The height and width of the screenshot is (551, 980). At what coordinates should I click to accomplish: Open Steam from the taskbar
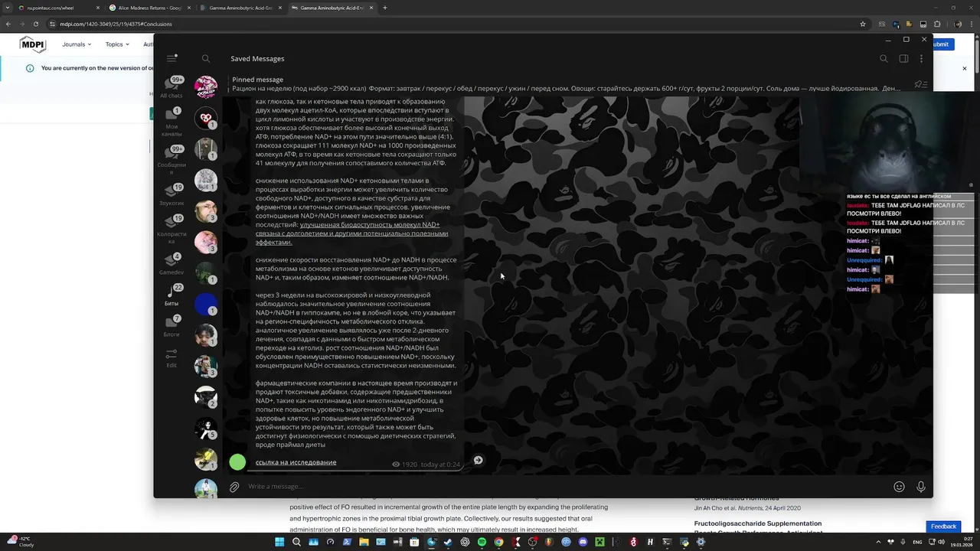click(448, 542)
